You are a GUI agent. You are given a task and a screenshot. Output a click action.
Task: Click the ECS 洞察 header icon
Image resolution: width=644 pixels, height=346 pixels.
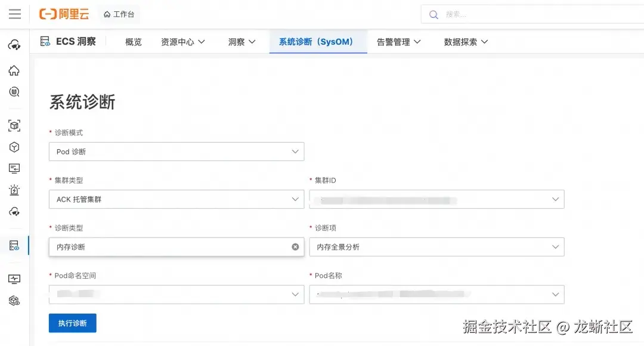tap(45, 42)
